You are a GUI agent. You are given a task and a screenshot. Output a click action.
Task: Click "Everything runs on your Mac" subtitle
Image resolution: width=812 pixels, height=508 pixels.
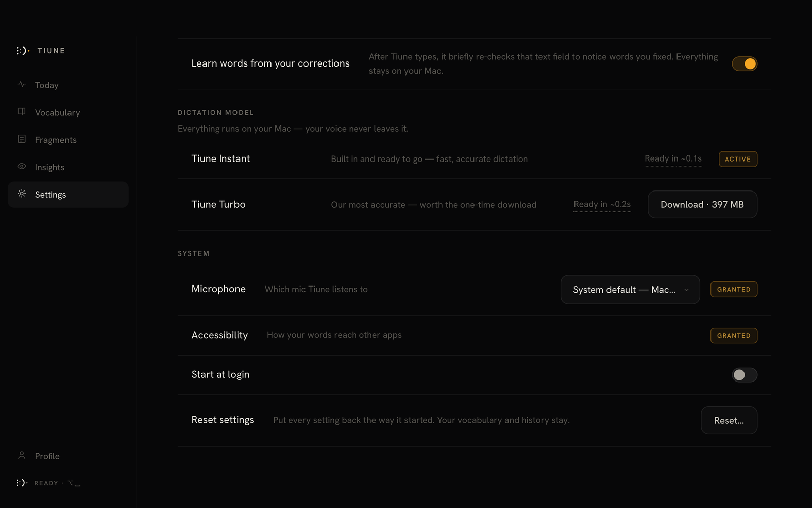(x=293, y=129)
